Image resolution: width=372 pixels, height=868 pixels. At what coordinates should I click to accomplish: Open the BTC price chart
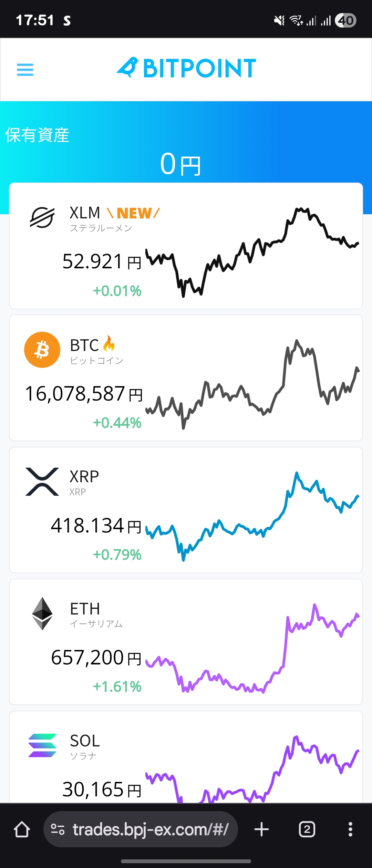252,384
